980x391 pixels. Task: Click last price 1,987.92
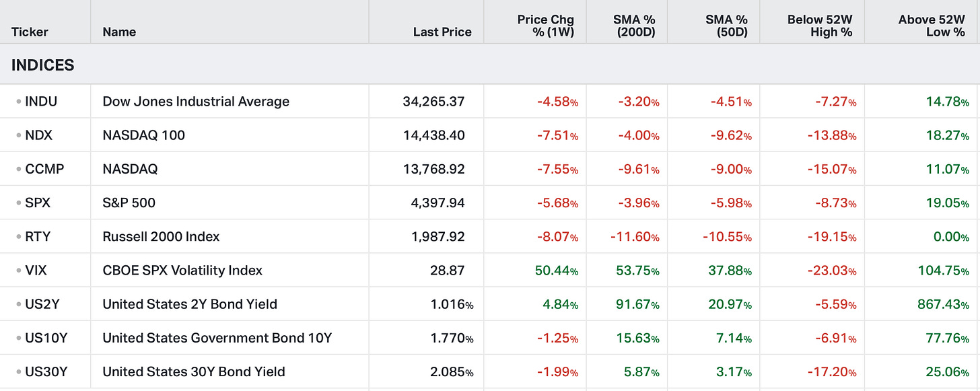[x=438, y=236]
